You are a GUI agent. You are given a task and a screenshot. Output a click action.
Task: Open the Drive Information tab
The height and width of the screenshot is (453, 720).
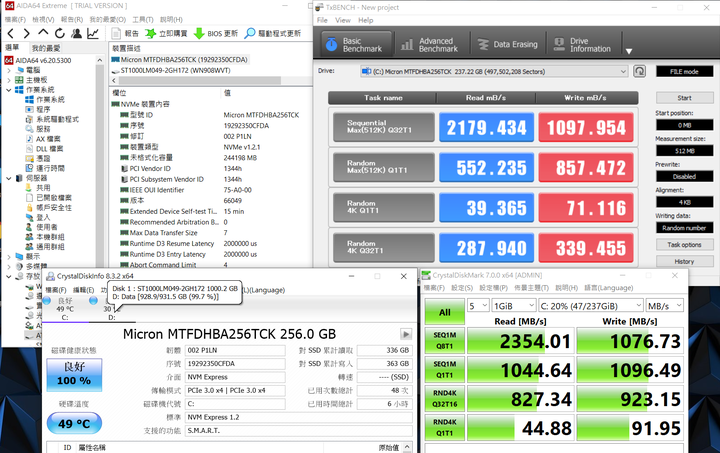point(583,45)
